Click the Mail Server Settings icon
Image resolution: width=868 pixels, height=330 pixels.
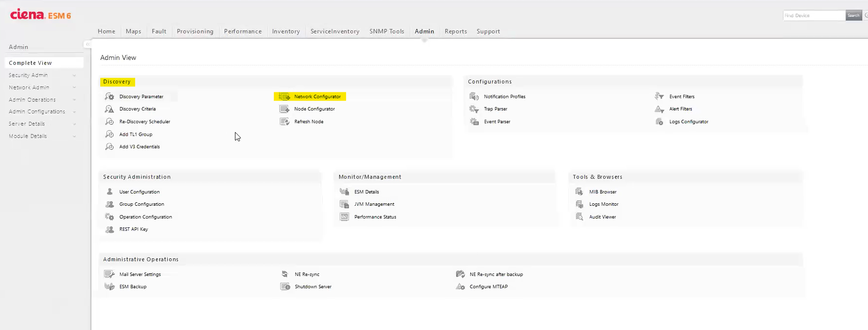coord(109,274)
